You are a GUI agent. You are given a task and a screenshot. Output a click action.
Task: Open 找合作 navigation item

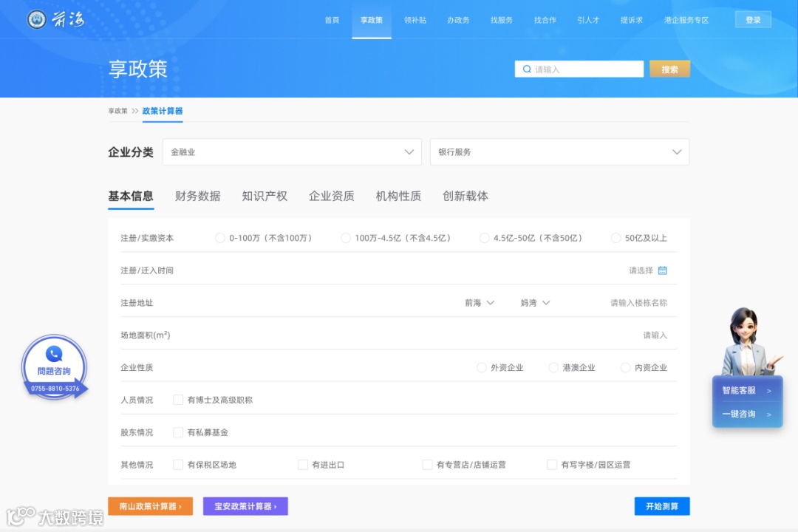(x=545, y=20)
